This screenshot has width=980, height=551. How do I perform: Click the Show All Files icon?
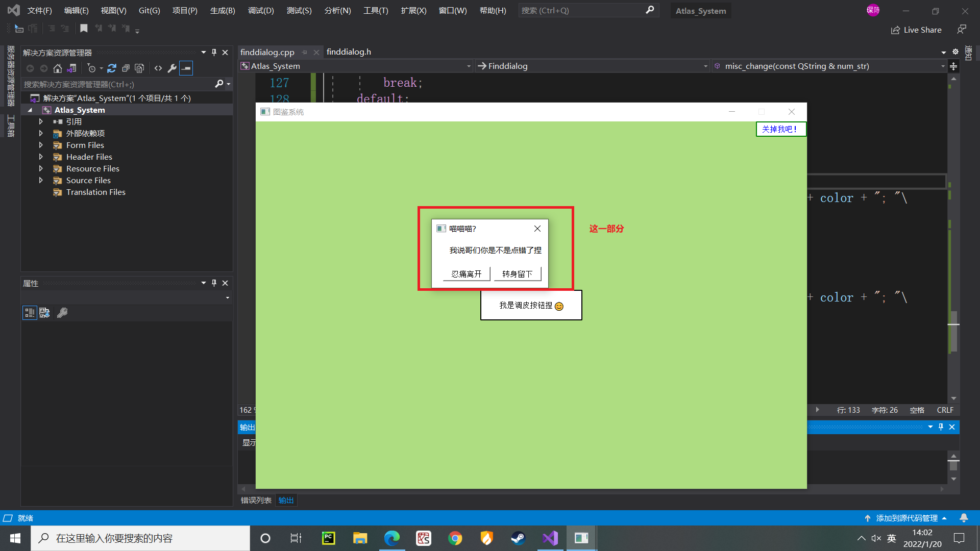click(139, 68)
